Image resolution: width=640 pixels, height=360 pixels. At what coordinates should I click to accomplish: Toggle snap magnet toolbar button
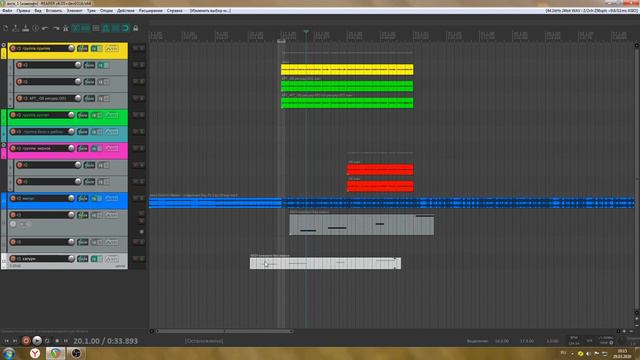pos(125,28)
